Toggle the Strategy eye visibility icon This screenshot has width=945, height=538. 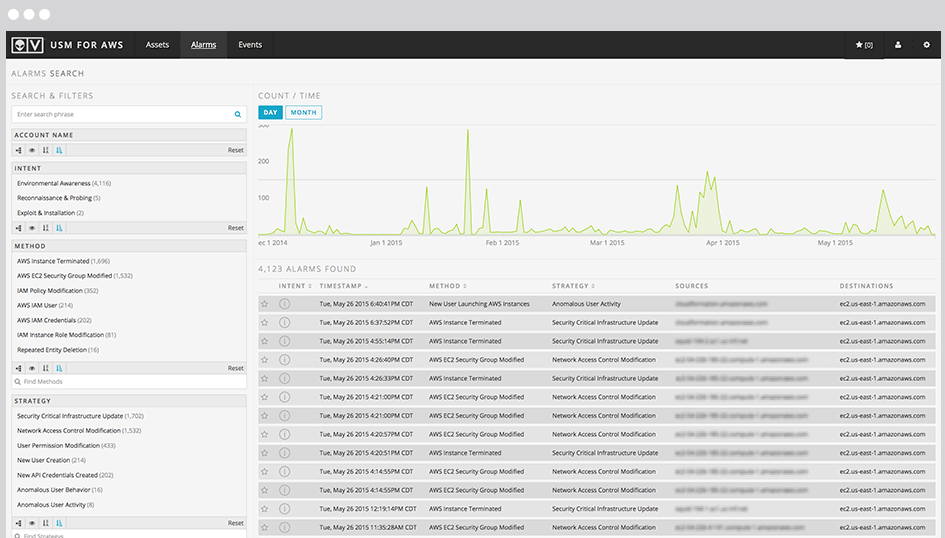click(x=32, y=523)
